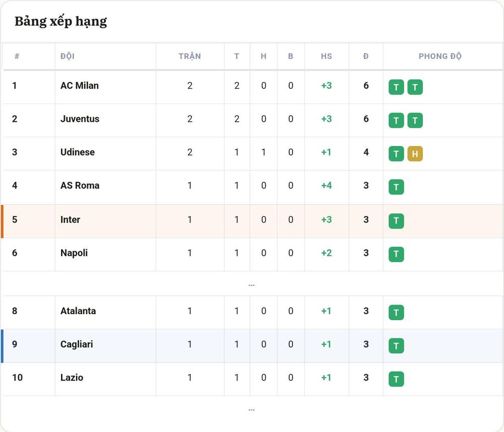Click Napoli's green T form badge
This screenshot has height=432, width=504.
pos(396,254)
